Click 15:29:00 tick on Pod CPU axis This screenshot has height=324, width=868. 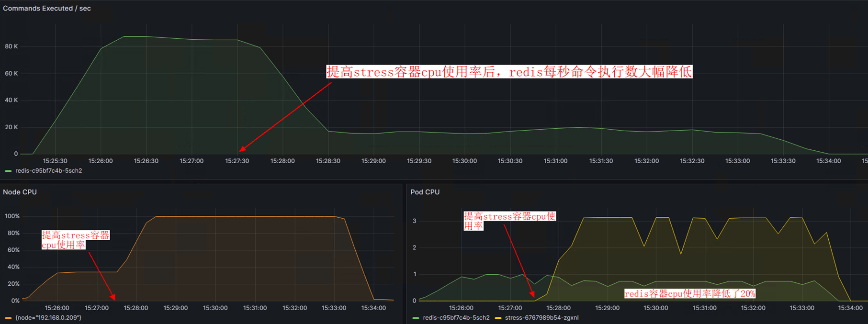pos(607,308)
